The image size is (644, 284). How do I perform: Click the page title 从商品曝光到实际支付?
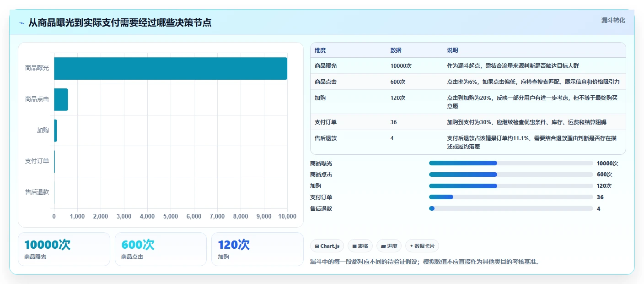(120, 23)
